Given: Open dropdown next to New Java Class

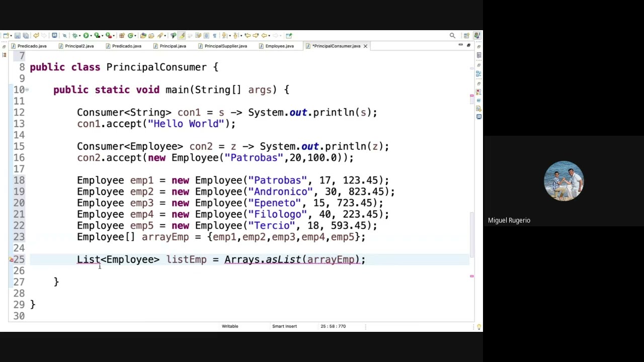Looking at the screenshot, I should pyautogui.click(x=135, y=36).
